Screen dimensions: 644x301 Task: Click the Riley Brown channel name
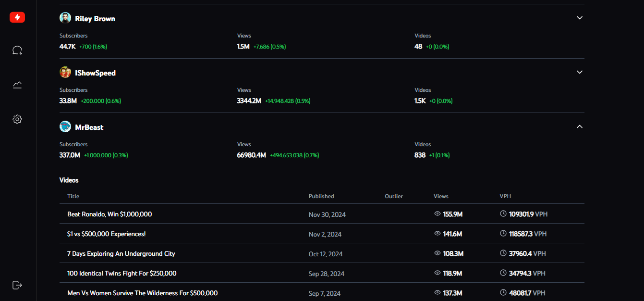(95, 19)
